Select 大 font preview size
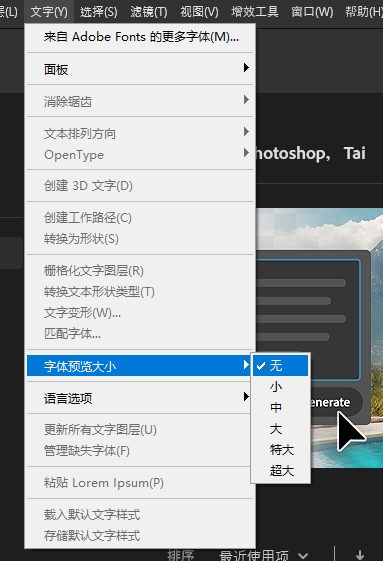Viewport: 383px width, 561px height. [280, 429]
